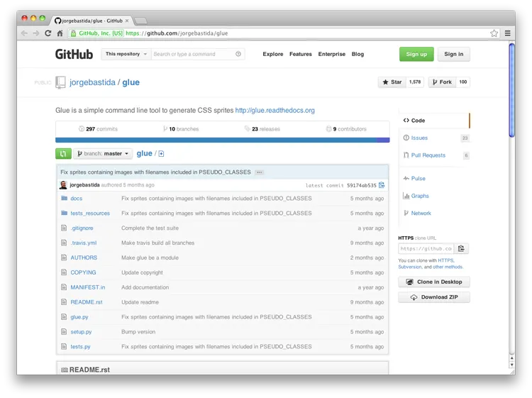532x398 pixels.
Task: Open Enterprise in the top navigation
Action: (331, 54)
